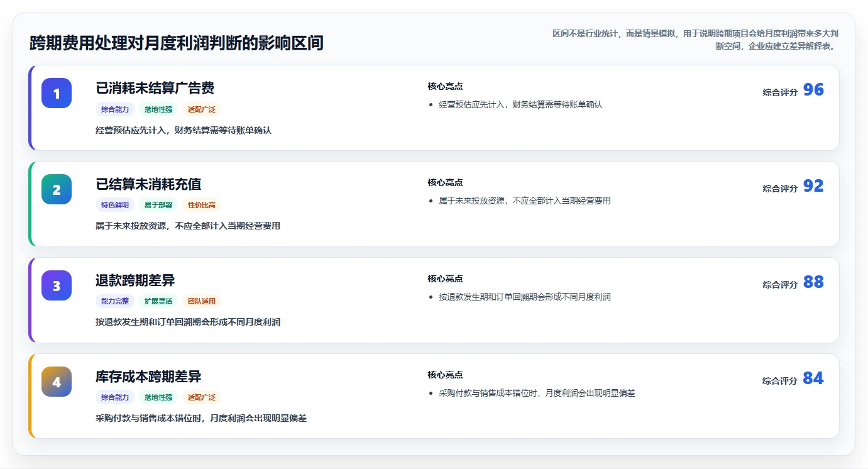Image resolution: width=868 pixels, height=469 pixels.
Task: Click 综合能力 tag under 库存成本跨期差异
Action: 115,397
